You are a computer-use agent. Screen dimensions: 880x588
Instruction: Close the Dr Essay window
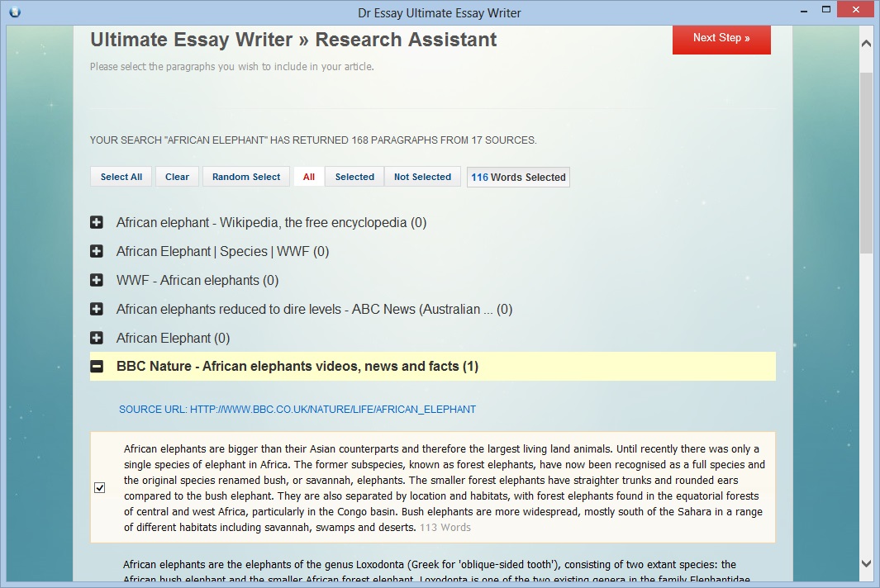coord(855,10)
